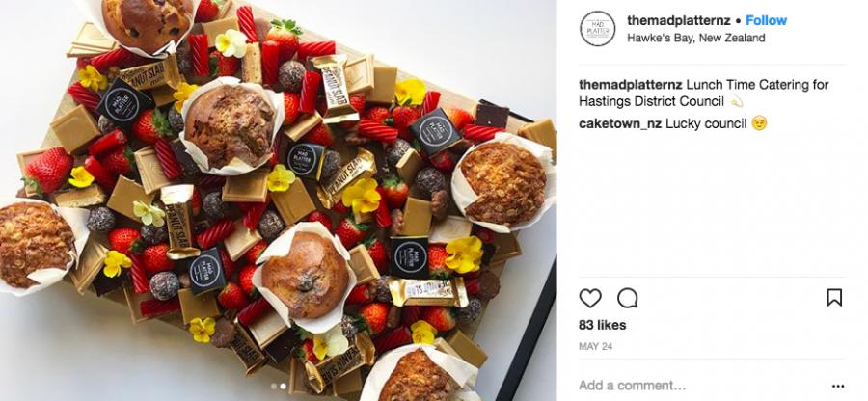The height and width of the screenshot is (401, 868).
Task: Open The Mad Platter profile avatar
Action: pyautogui.click(x=598, y=29)
